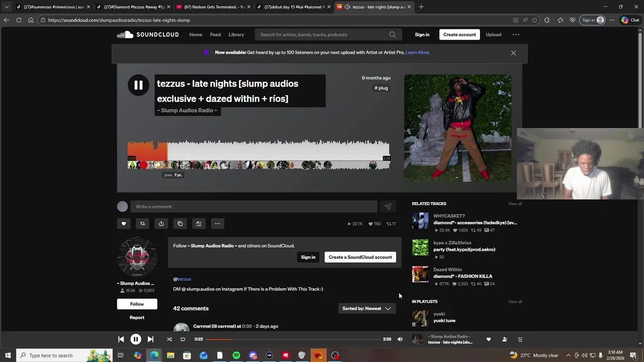Skip to previous track in player bar
The image size is (644, 362).
pos(121,339)
